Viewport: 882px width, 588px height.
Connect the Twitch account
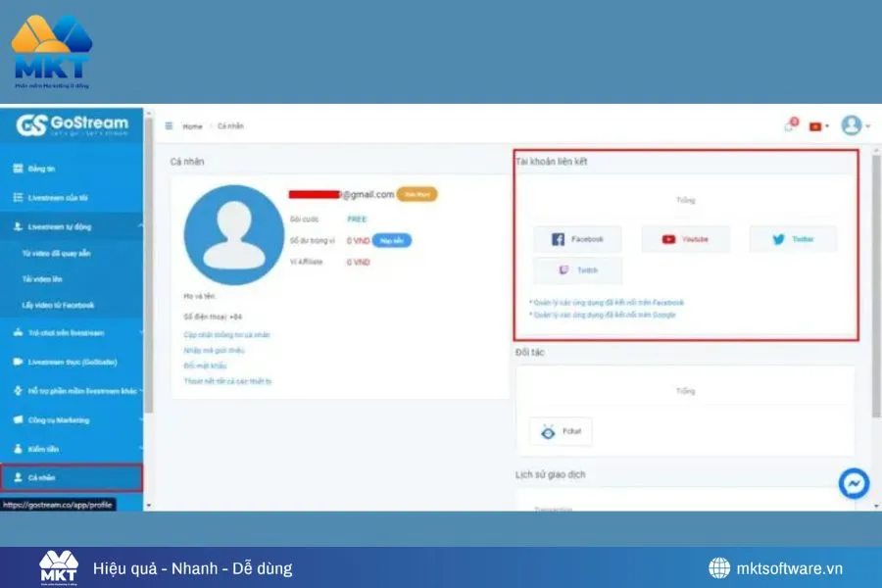(577, 269)
